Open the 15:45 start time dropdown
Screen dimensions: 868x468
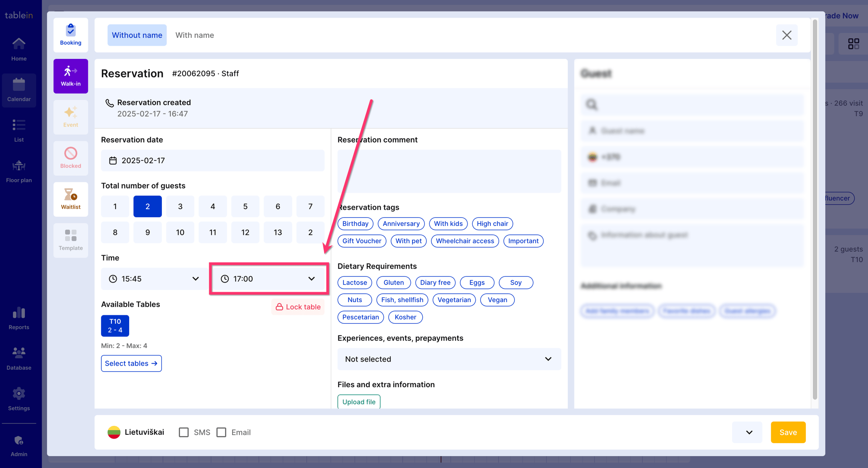153,279
